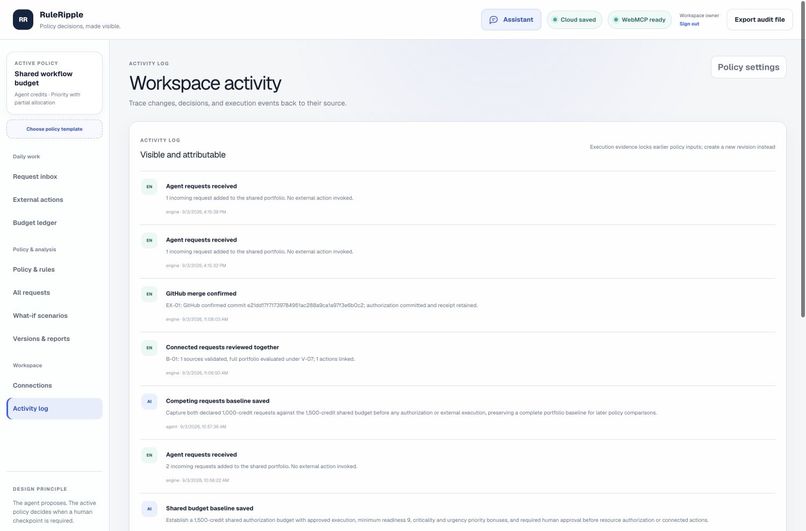
Task: Open What-if scenarios
Action: 54,316
